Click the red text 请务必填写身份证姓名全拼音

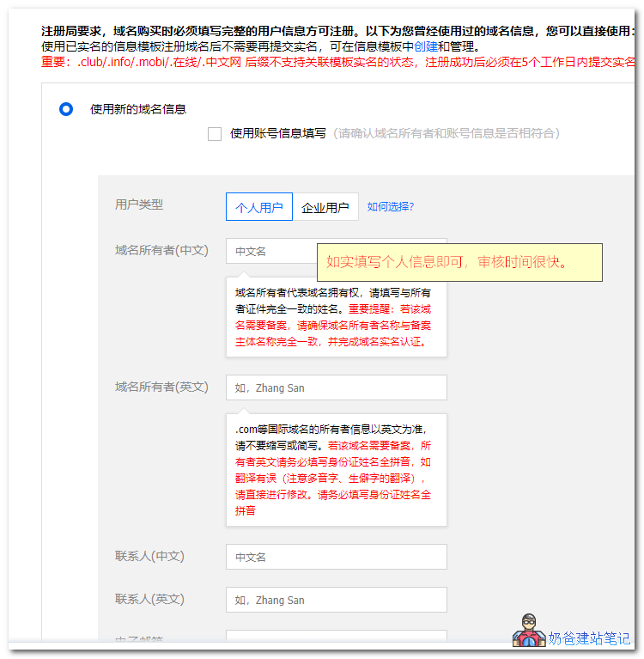[x=333, y=503]
